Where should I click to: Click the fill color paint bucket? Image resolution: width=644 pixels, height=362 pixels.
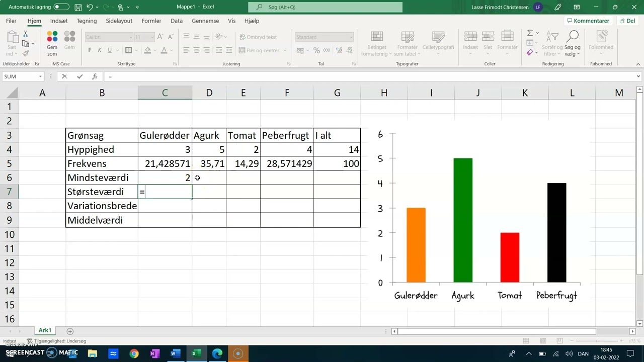[147, 50]
